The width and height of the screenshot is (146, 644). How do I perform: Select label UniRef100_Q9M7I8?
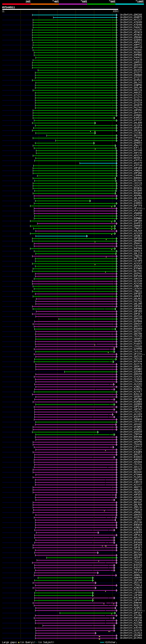(131, 47)
